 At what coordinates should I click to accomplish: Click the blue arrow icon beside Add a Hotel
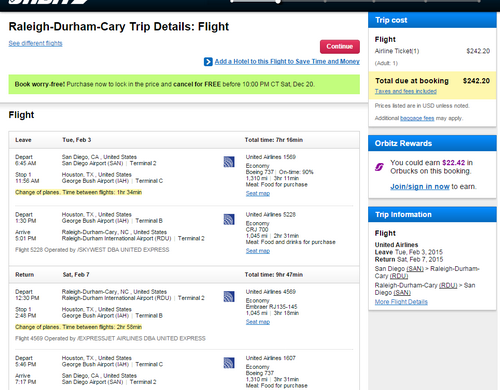(x=208, y=62)
